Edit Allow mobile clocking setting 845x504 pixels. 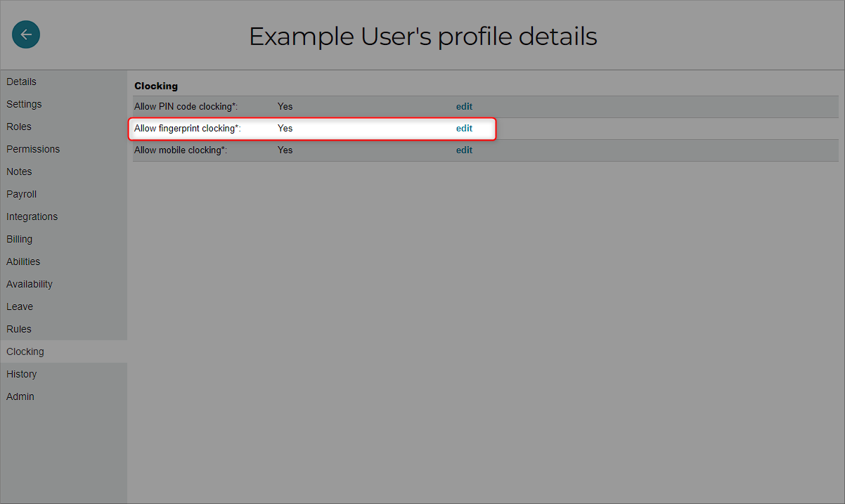pos(464,150)
